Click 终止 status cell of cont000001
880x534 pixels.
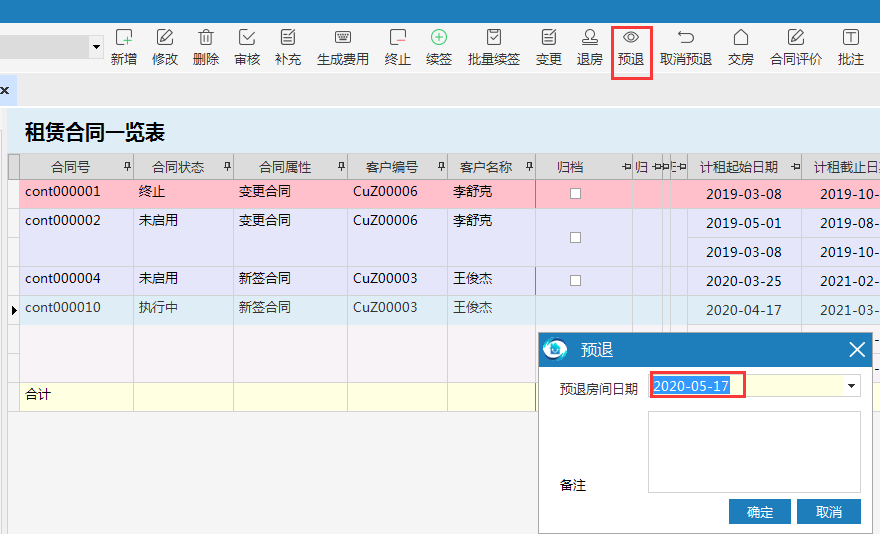pyautogui.click(x=184, y=194)
